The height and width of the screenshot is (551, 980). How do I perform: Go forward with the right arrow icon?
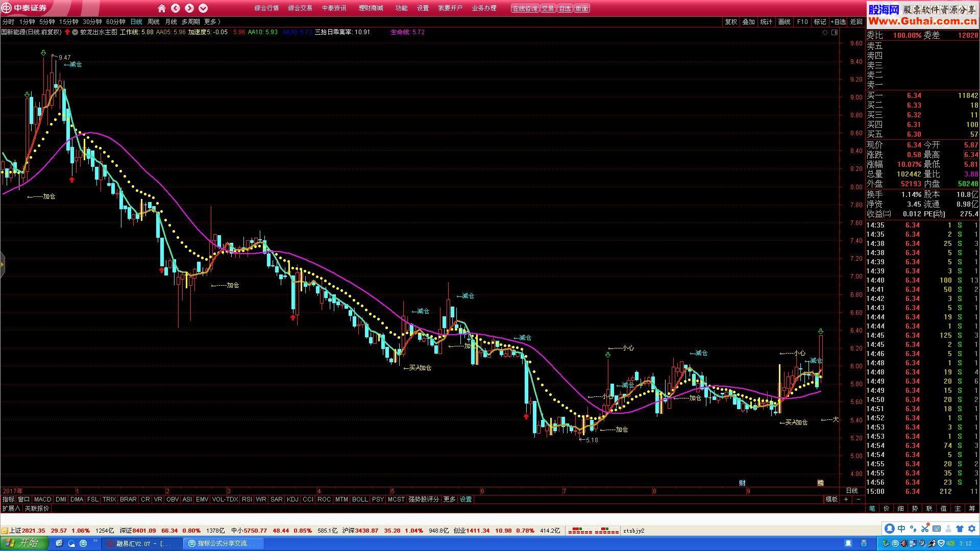[x=189, y=8]
